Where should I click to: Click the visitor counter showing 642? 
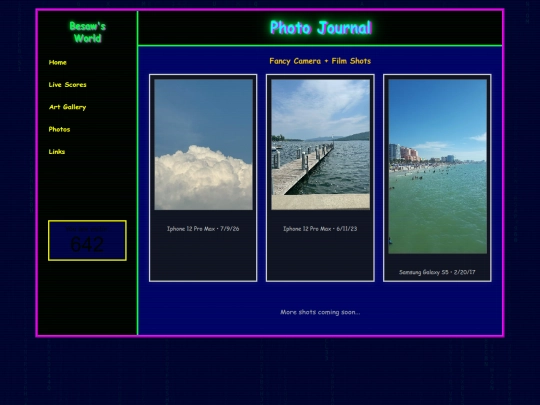click(87, 240)
